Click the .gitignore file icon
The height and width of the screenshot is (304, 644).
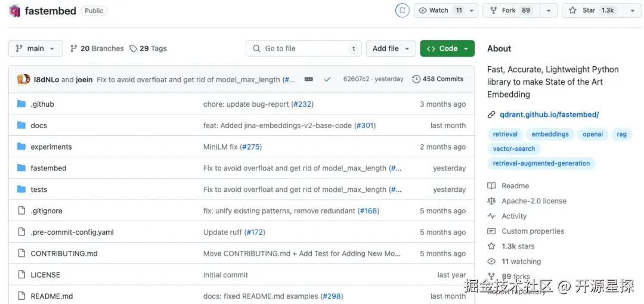point(21,211)
